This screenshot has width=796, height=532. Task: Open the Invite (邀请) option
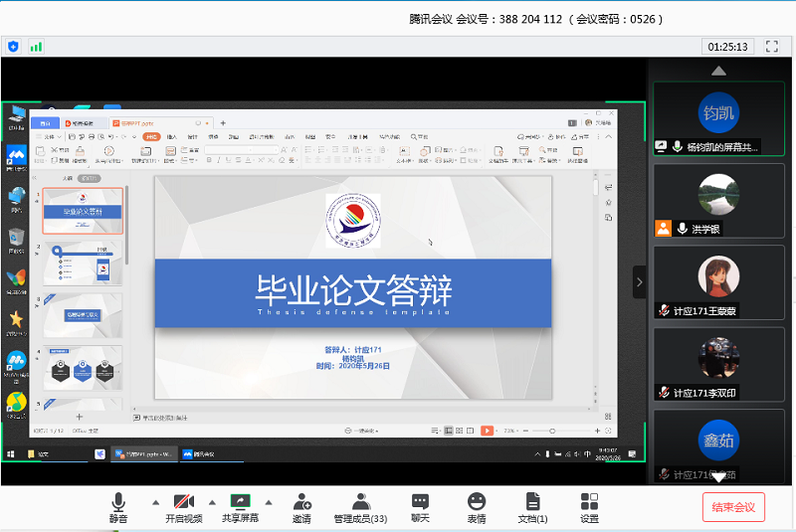[301, 507]
